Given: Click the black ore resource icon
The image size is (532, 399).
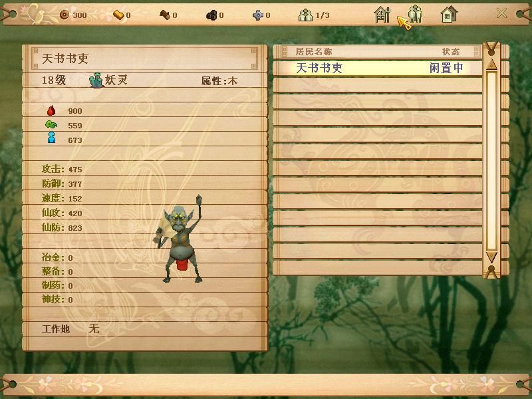Looking at the screenshot, I should point(211,15).
